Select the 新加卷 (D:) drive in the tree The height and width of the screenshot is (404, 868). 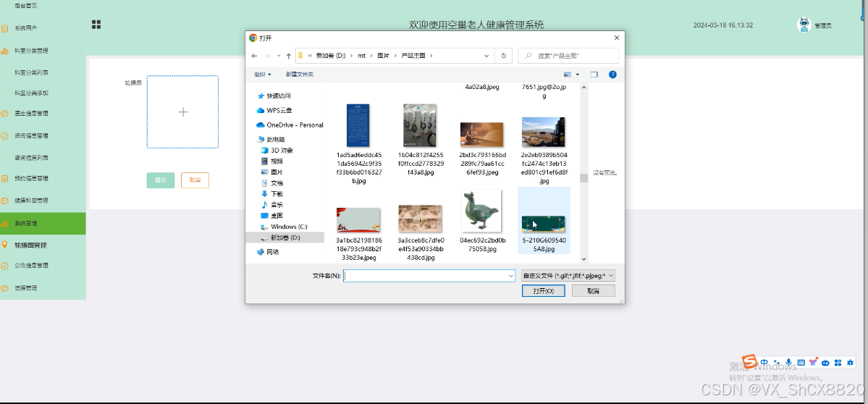(285, 237)
